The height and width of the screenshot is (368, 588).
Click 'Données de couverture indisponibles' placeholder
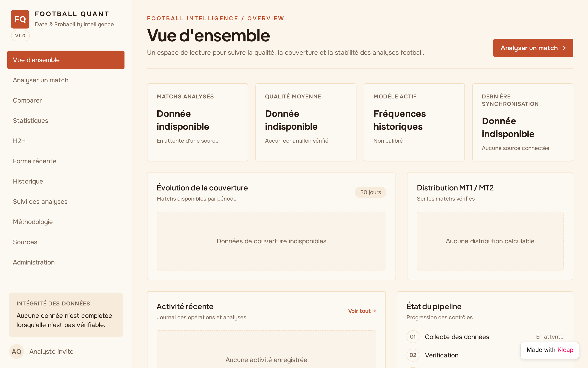(x=271, y=241)
